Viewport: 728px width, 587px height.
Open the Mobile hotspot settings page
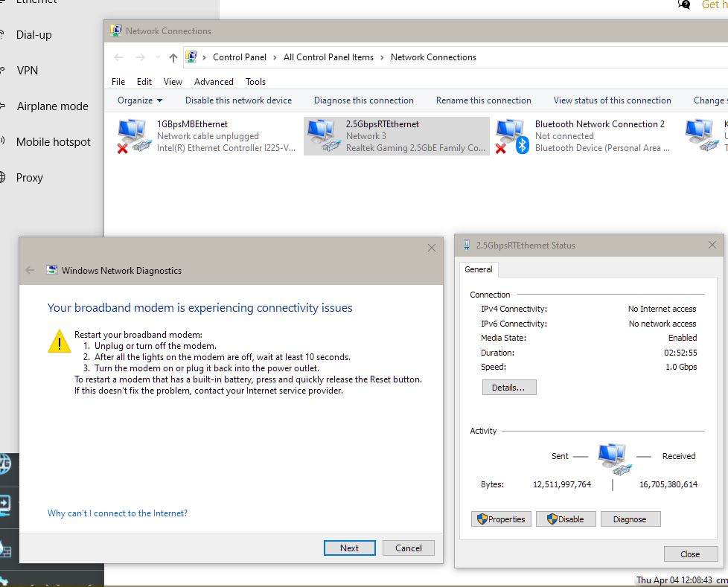click(x=54, y=142)
